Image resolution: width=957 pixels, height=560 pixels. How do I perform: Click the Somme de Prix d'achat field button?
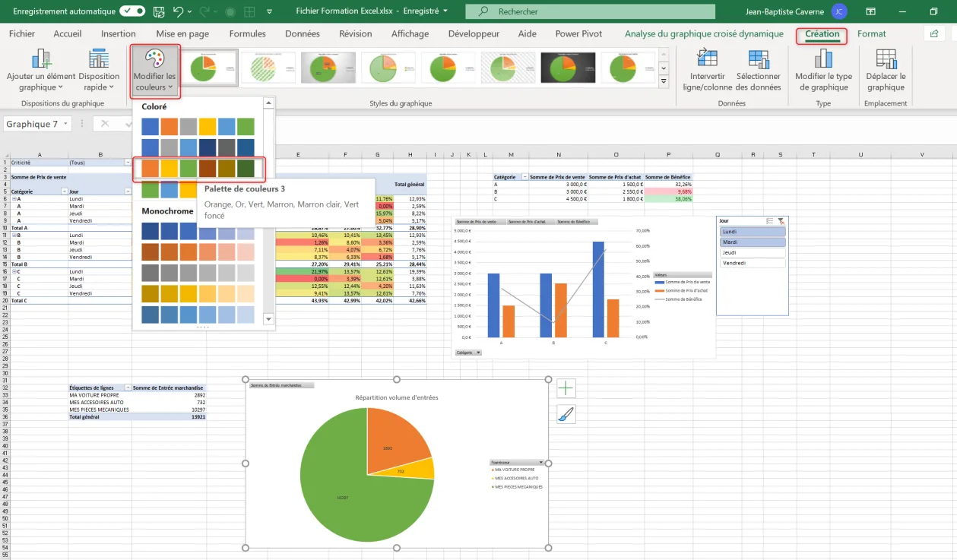coord(529,222)
